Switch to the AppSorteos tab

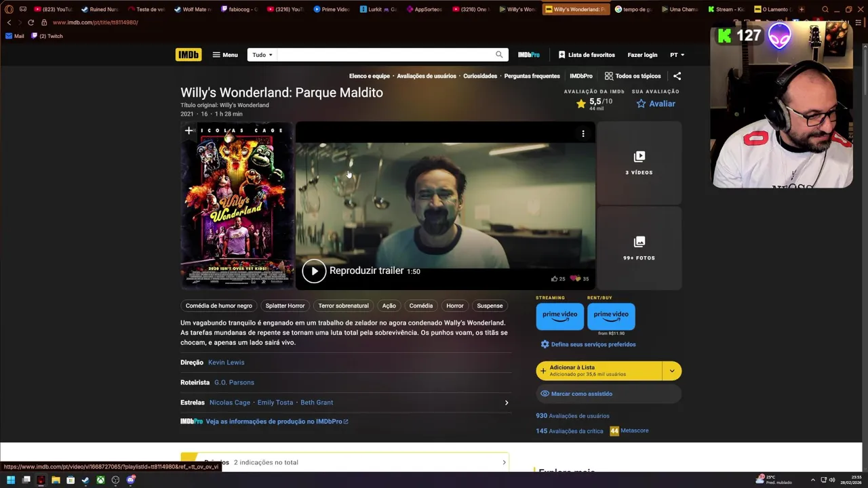425,9
